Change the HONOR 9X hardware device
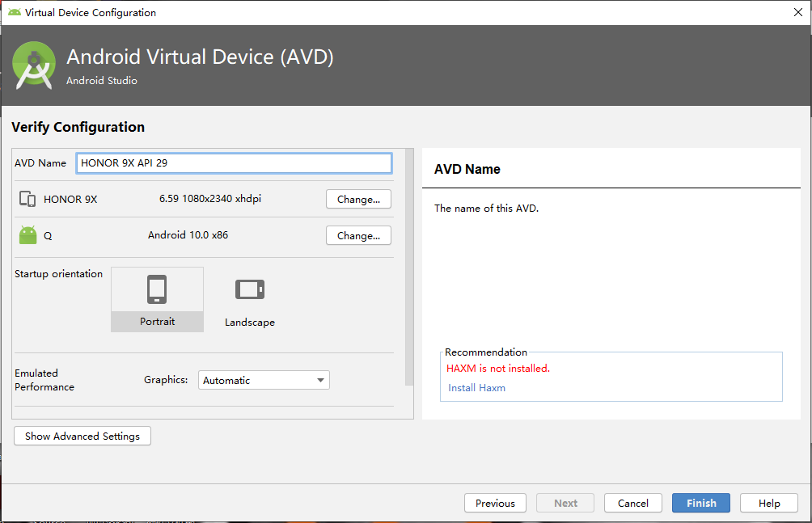The image size is (812, 523). click(358, 199)
